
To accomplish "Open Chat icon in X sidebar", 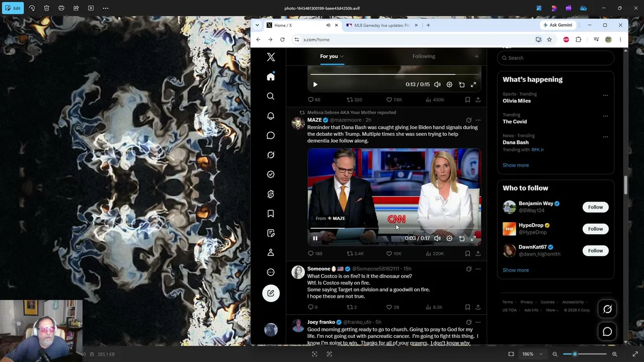I will tap(271, 135).
